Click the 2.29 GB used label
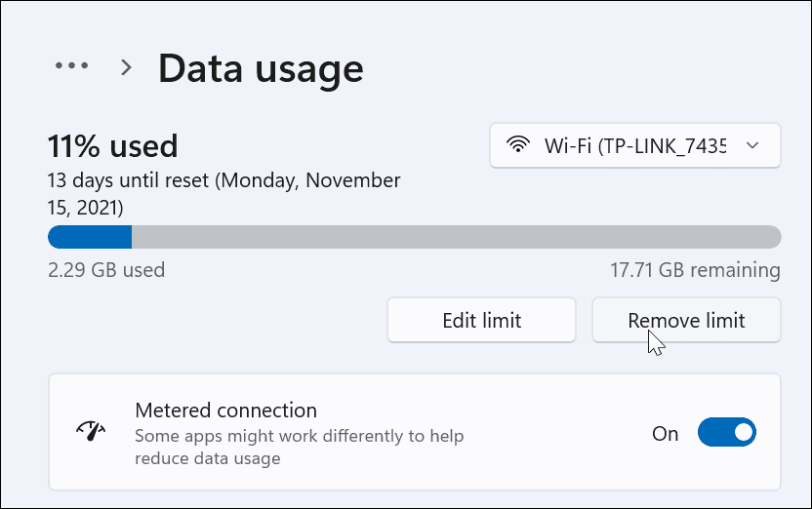812x509 pixels. pyautogui.click(x=106, y=270)
